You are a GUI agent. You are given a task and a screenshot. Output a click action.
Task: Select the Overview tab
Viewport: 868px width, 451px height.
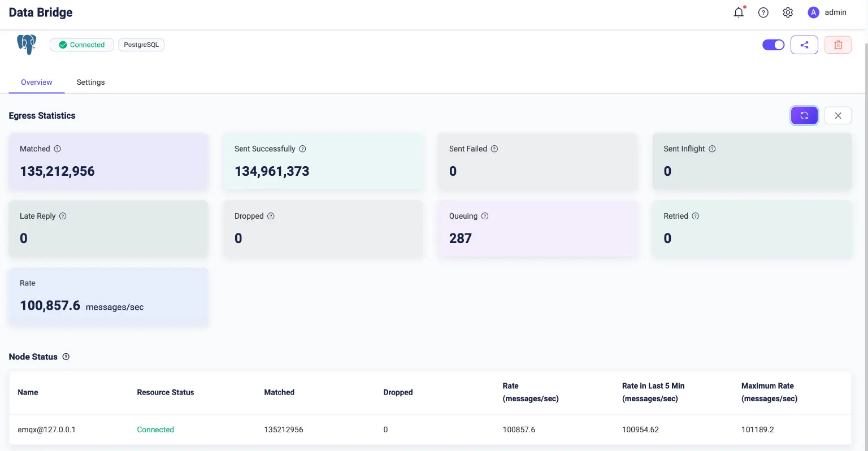[x=37, y=82]
